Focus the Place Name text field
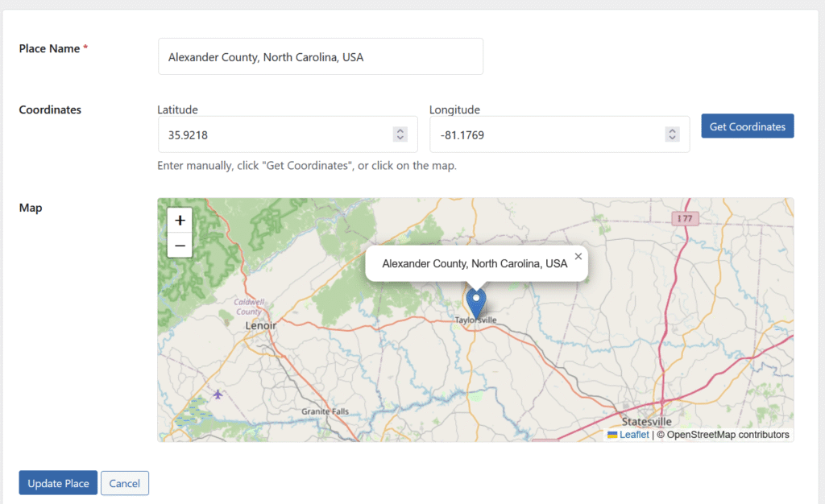 321,56
